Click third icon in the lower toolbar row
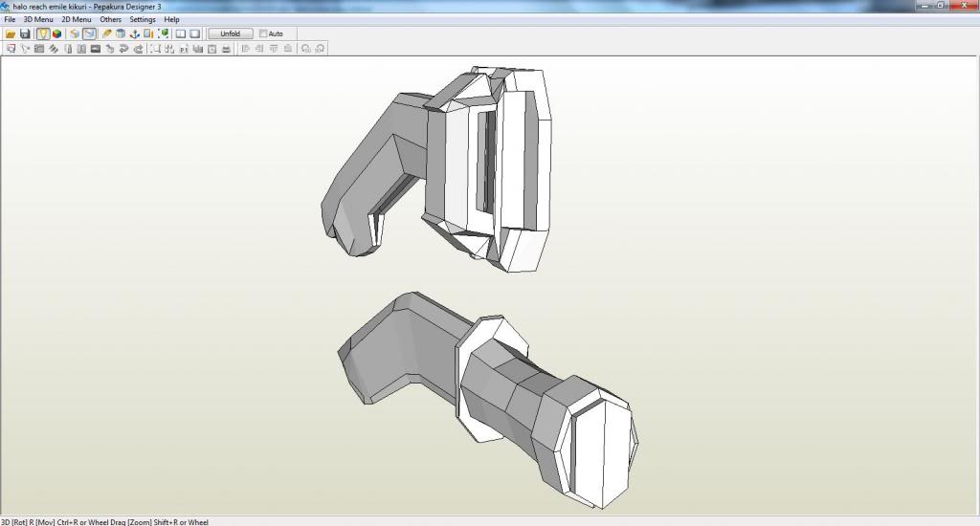The width and height of the screenshot is (980, 526). pyautogui.click(x=38, y=49)
